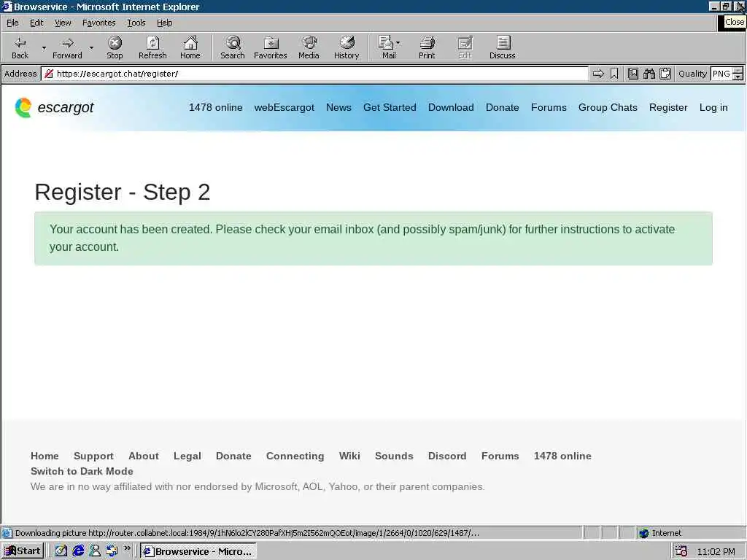Screen dimensions: 747x560
Task: Open the bookmarks list icon
Action: (633, 74)
